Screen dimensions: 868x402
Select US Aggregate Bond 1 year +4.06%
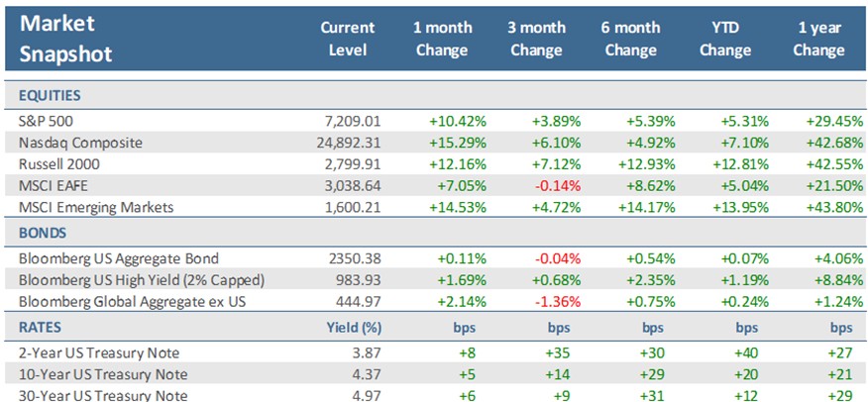pos(838,258)
